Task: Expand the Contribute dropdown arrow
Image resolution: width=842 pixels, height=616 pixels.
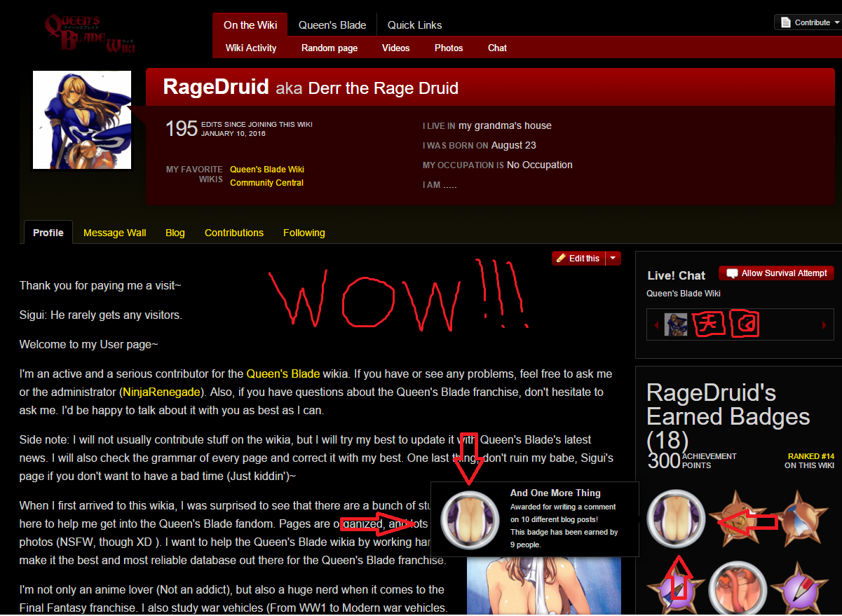Action: pos(837,22)
